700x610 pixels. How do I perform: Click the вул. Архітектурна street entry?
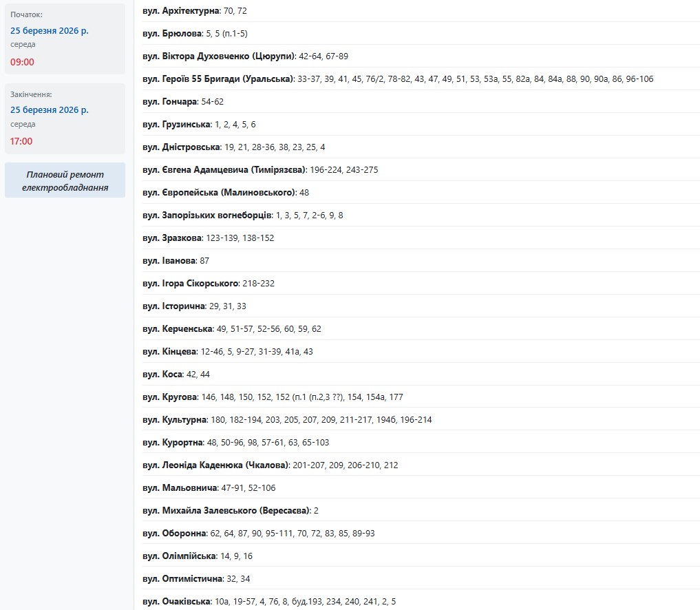[x=182, y=11]
